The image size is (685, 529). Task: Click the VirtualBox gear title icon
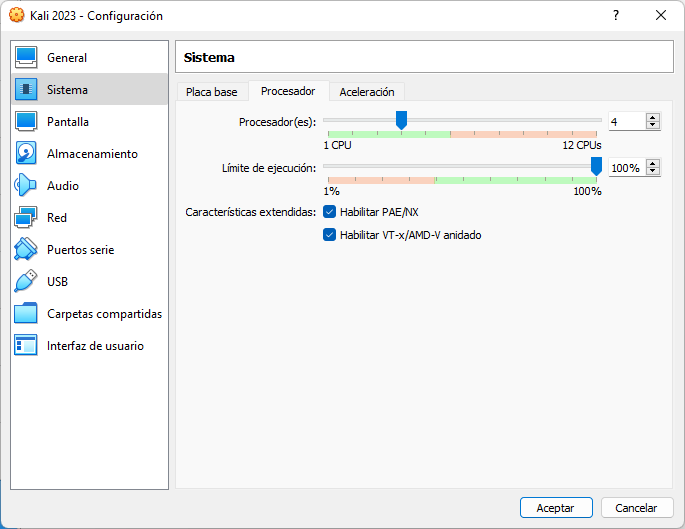pos(17,15)
